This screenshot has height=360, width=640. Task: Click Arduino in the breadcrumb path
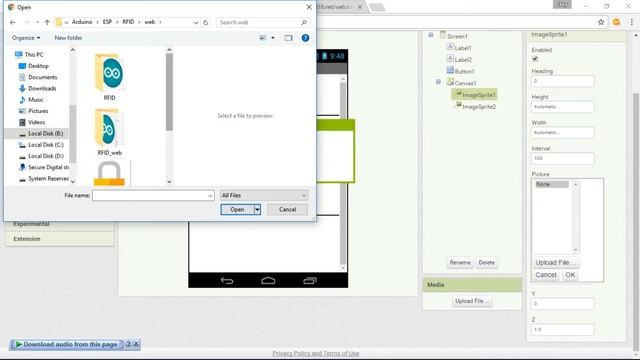tap(82, 22)
